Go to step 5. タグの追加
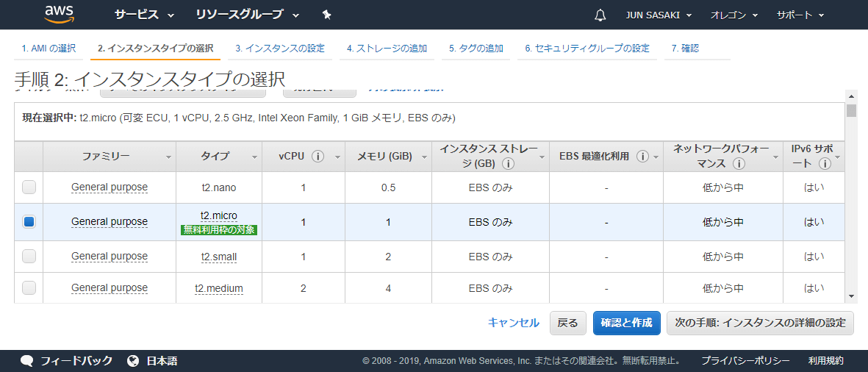This screenshot has height=372, width=868. pyautogui.click(x=476, y=49)
